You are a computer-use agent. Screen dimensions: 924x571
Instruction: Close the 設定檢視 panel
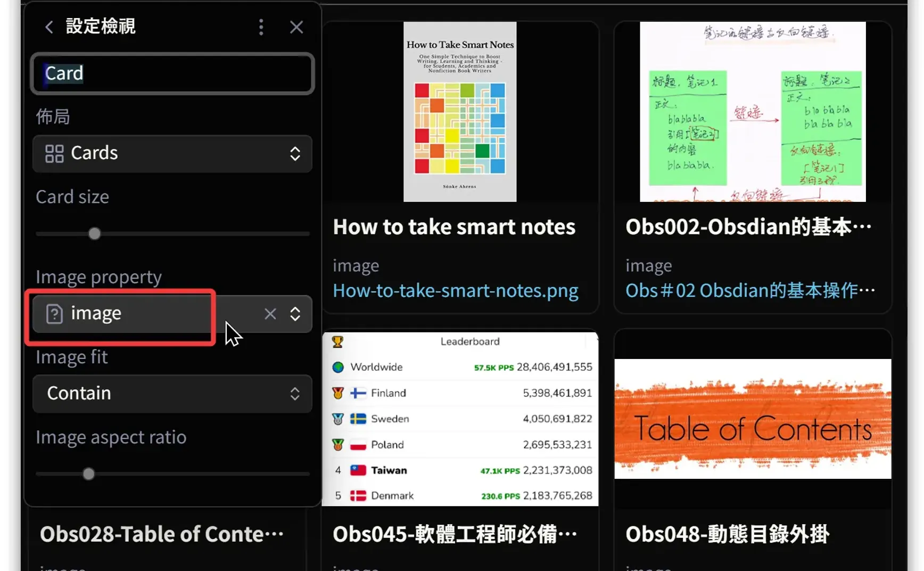pyautogui.click(x=296, y=27)
